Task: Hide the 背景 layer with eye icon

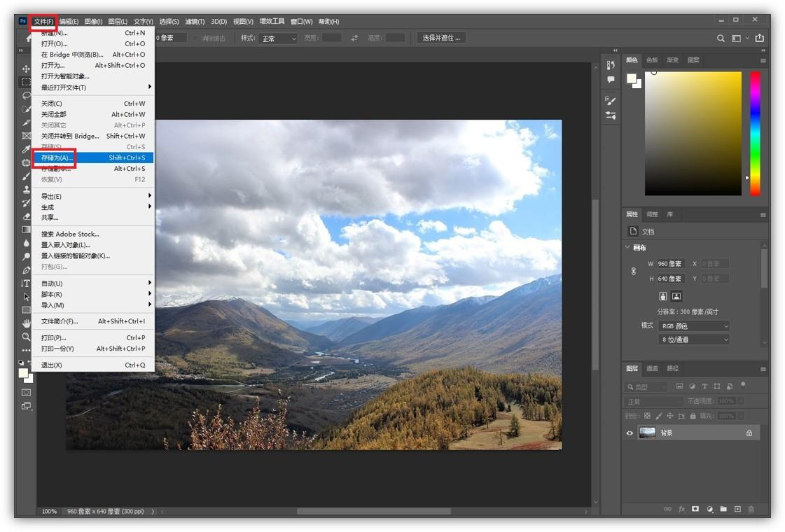Action: coord(630,433)
